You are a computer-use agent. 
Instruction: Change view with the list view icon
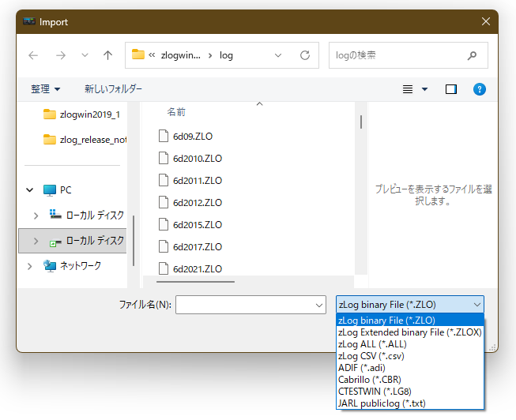click(x=408, y=89)
